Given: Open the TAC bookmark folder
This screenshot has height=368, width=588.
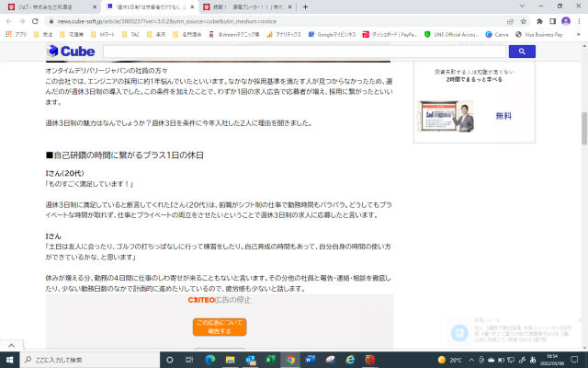Looking at the screenshot, I should pyautogui.click(x=130, y=35).
